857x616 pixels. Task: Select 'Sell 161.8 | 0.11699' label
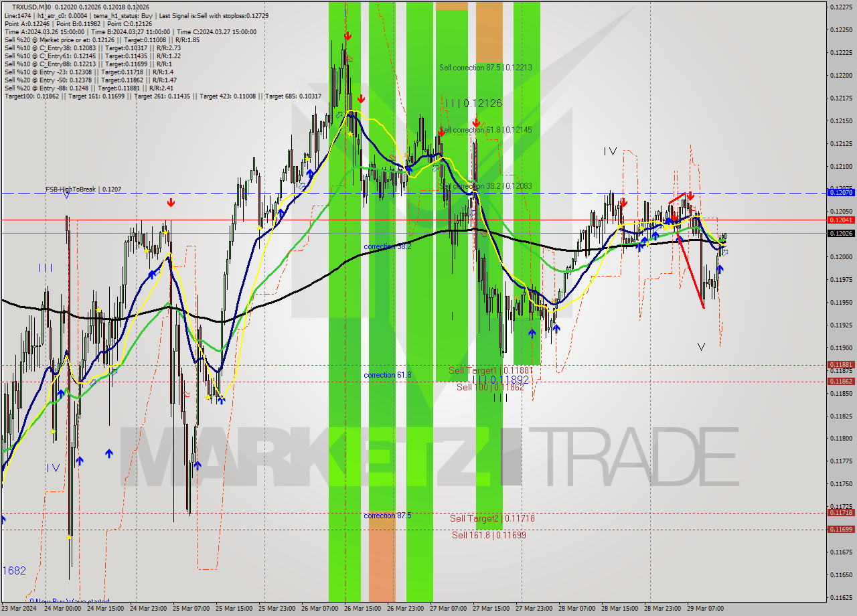(489, 535)
